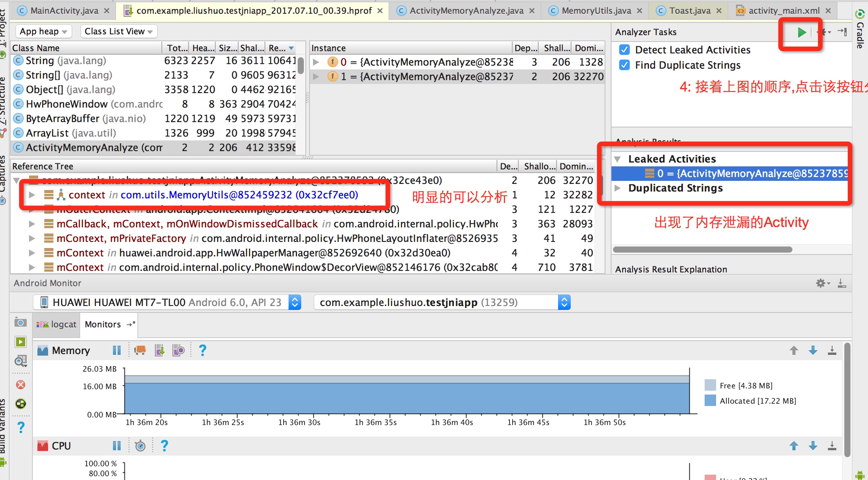Click the red terminate application icon
The height and width of the screenshot is (480, 868).
(21, 384)
